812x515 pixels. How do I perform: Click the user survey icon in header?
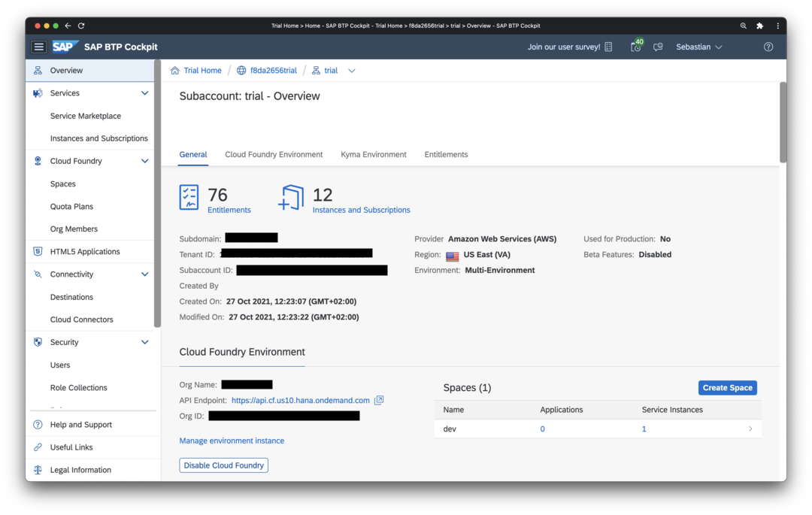coord(608,47)
